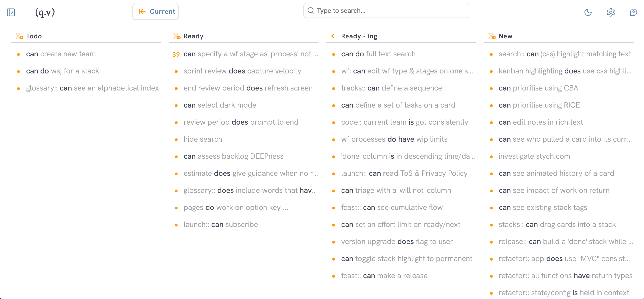Select 'can do full text search' card
The height and width of the screenshot is (299, 644).
point(378,54)
